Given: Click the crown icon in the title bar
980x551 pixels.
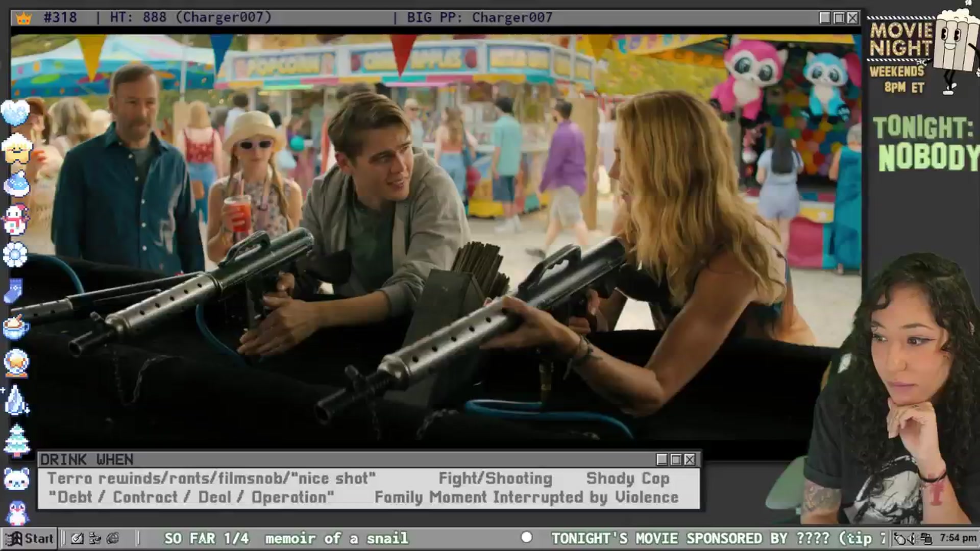Looking at the screenshot, I should [x=23, y=18].
